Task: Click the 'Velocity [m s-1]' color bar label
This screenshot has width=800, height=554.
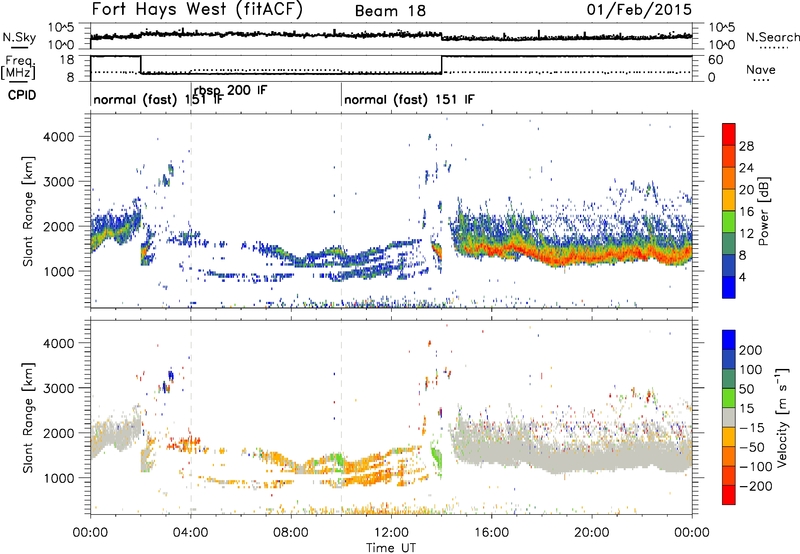Action: [x=781, y=417]
